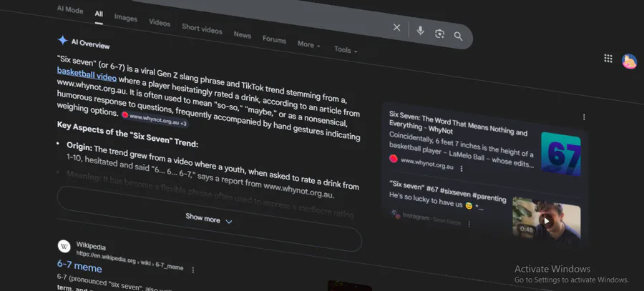Switch to AI Mode tab
Image resolution: width=644 pixels, height=291 pixels.
(70, 10)
